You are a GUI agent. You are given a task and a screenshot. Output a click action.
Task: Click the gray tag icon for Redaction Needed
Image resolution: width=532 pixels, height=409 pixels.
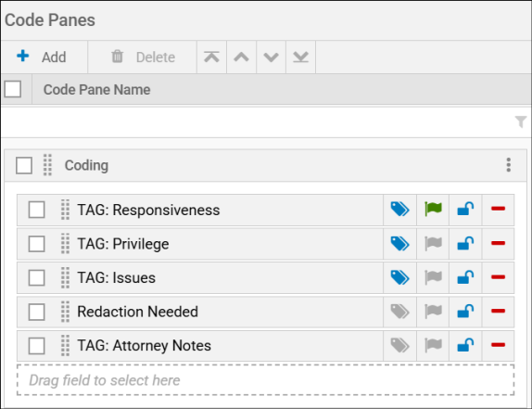tap(399, 312)
